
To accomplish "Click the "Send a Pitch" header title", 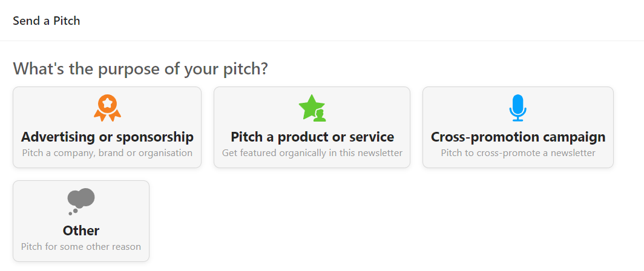I will click(47, 21).
